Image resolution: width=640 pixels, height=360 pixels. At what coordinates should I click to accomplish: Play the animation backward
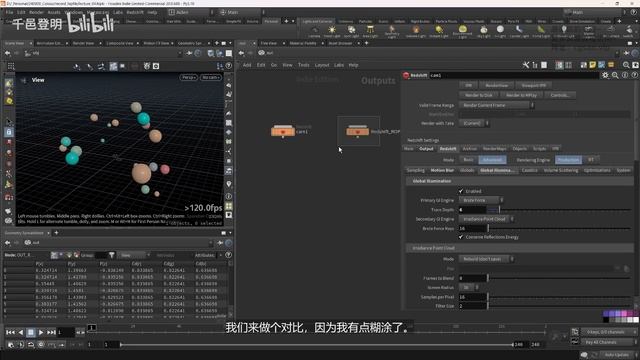tap(21, 333)
